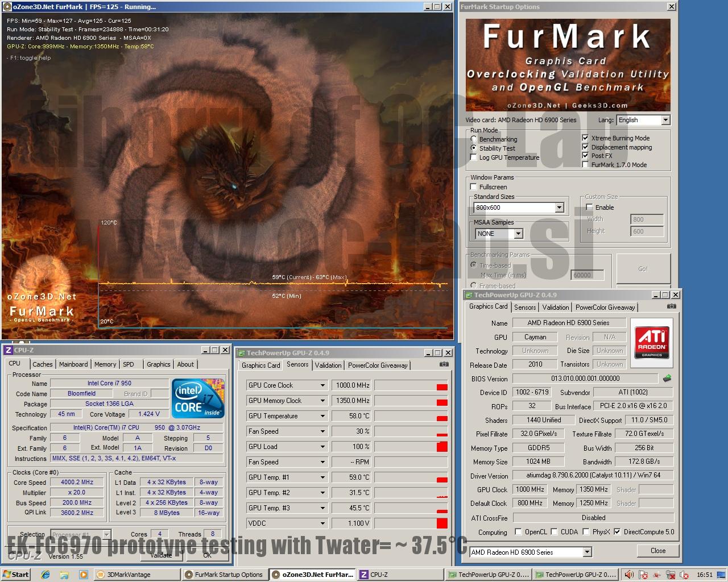Click the taskbar clock showing 16:51
The height and width of the screenshot is (582, 728).
click(705, 575)
